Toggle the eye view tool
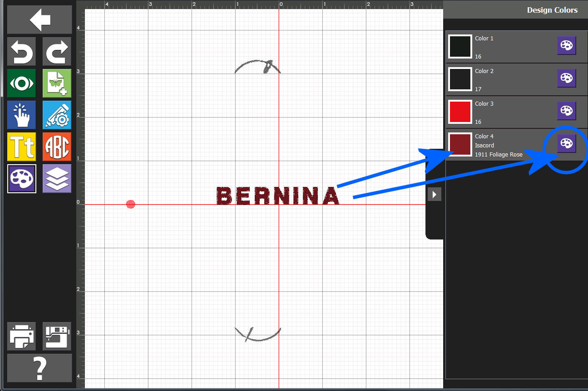The width and height of the screenshot is (588, 391). pos(21,83)
